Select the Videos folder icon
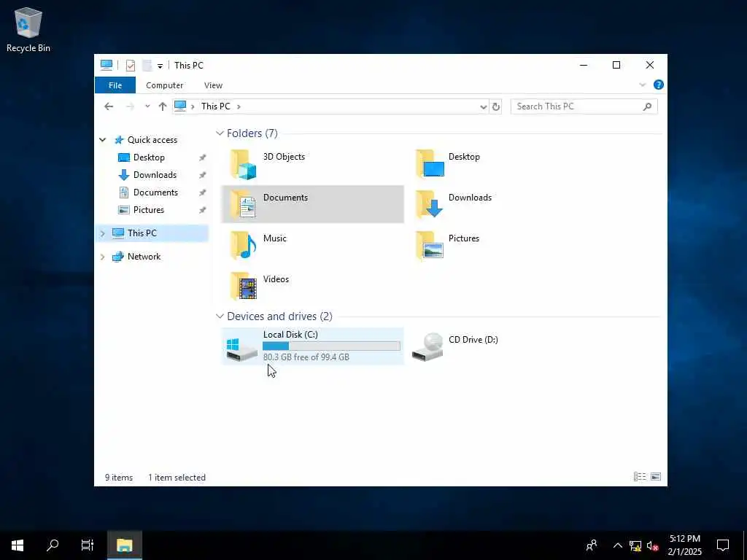747x560 pixels. (244, 286)
